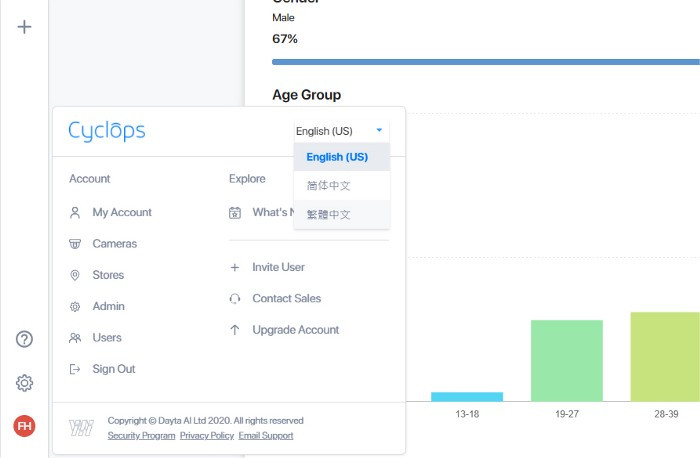This screenshot has height=458, width=700.
Task: Open the settings gear in sidebar
Action: (24, 383)
